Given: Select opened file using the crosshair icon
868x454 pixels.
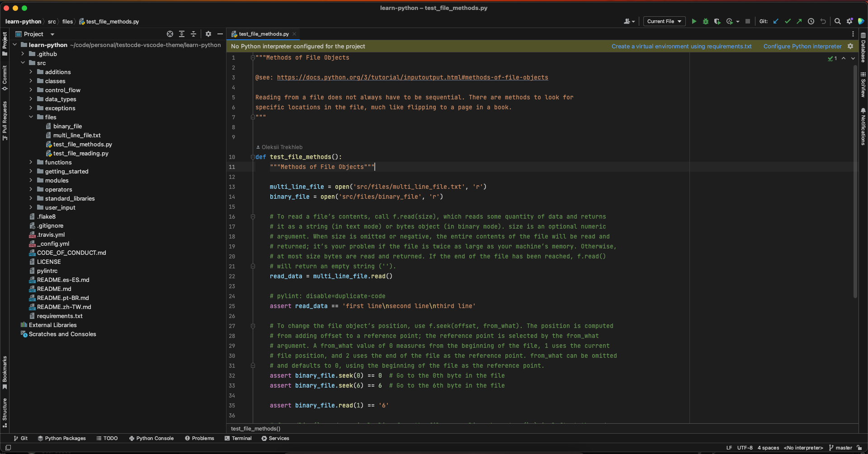Looking at the screenshot, I should 170,34.
